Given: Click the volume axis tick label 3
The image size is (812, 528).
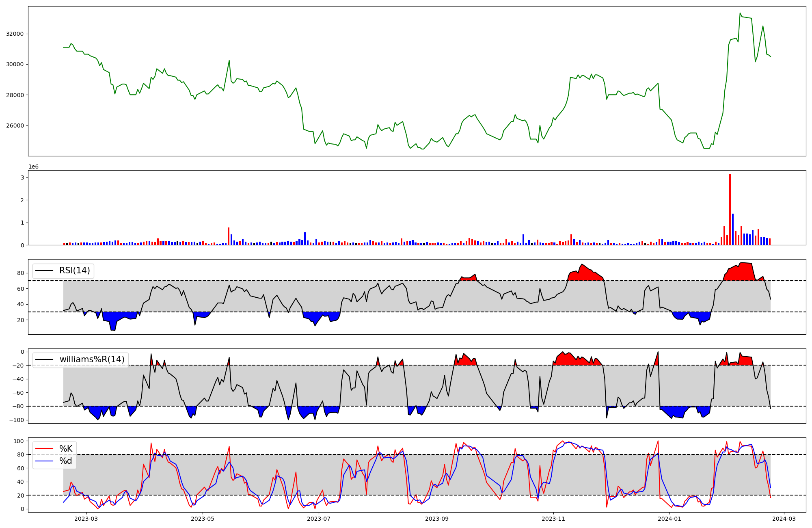Looking at the screenshot, I should click(23, 177).
